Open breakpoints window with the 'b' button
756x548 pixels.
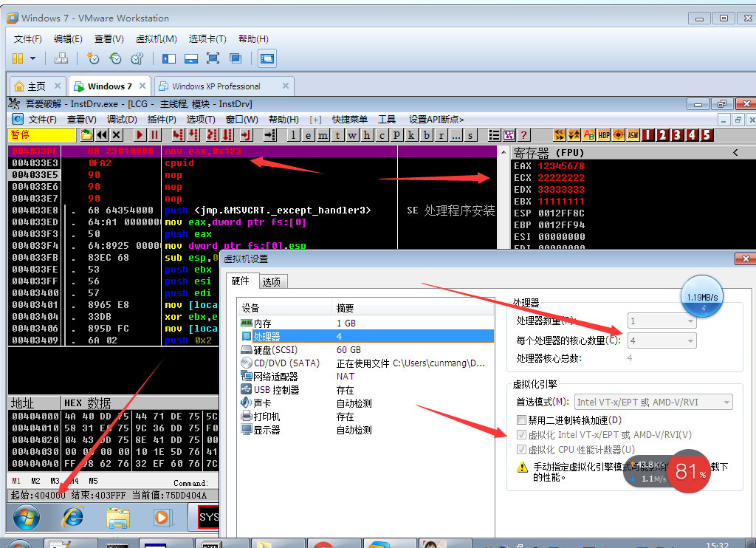click(426, 135)
